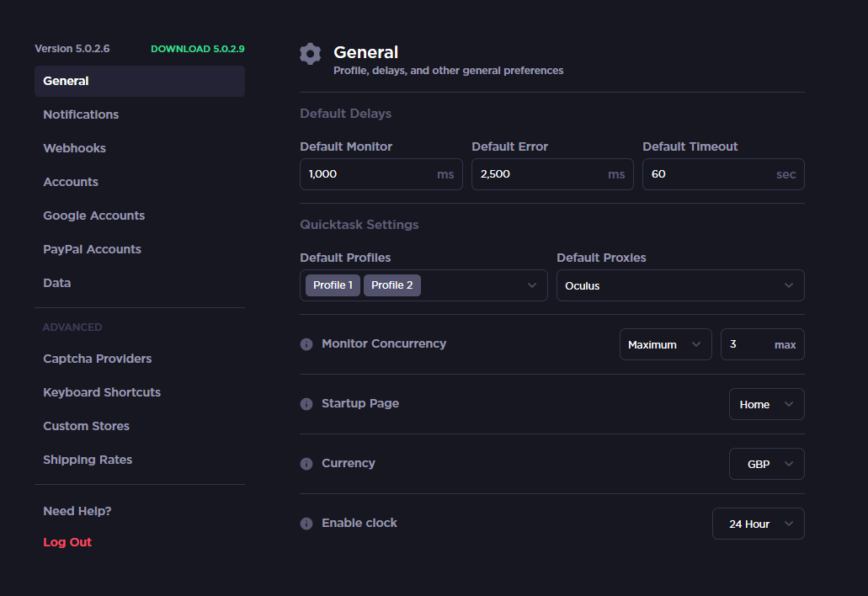Click the ADVANCED section label
868x596 pixels.
(x=72, y=327)
